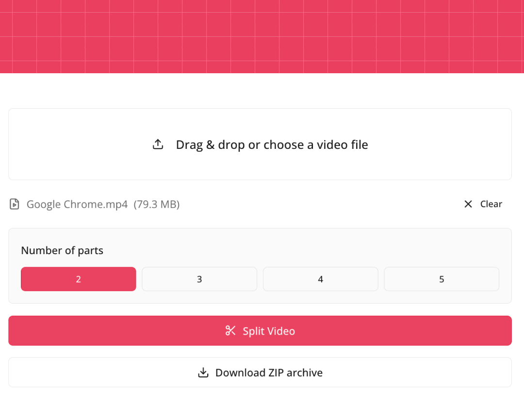524x420 pixels.
Task: Click the upload arrow icon
Action: (158, 145)
